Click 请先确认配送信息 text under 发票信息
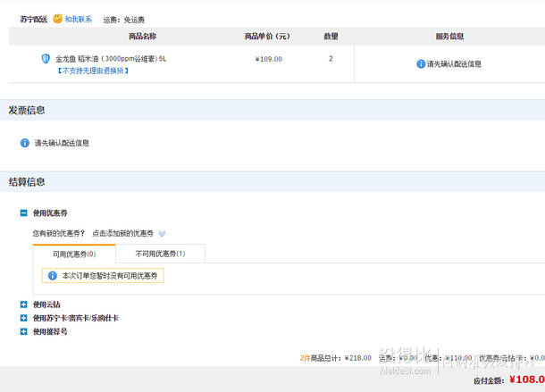 pyautogui.click(x=62, y=143)
